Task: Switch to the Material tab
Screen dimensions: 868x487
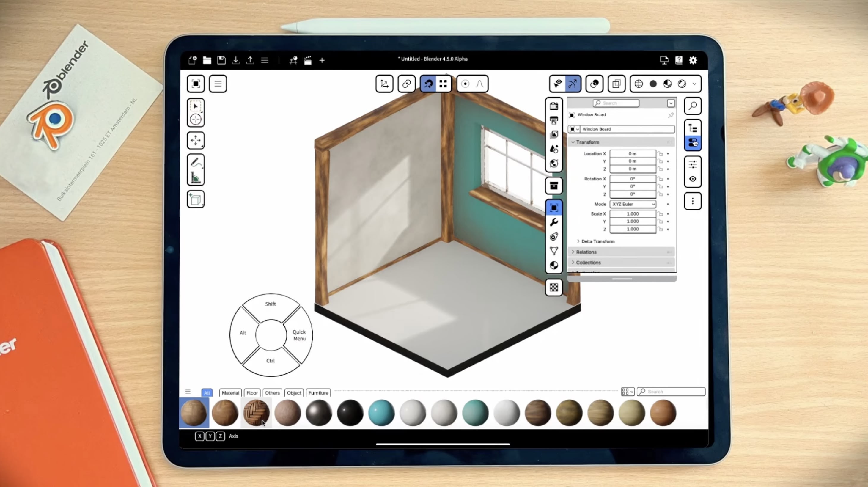Action: coord(230,393)
